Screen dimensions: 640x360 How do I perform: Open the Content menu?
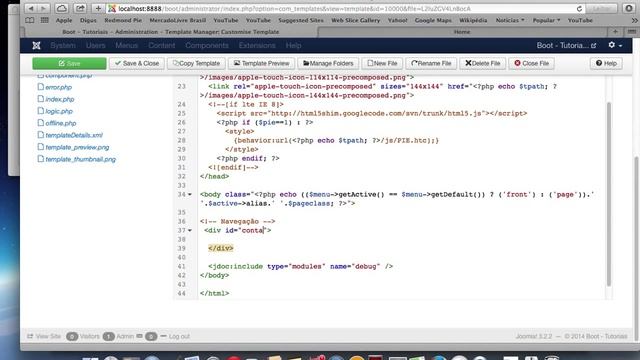pyautogui.click(x=162, y=45)
